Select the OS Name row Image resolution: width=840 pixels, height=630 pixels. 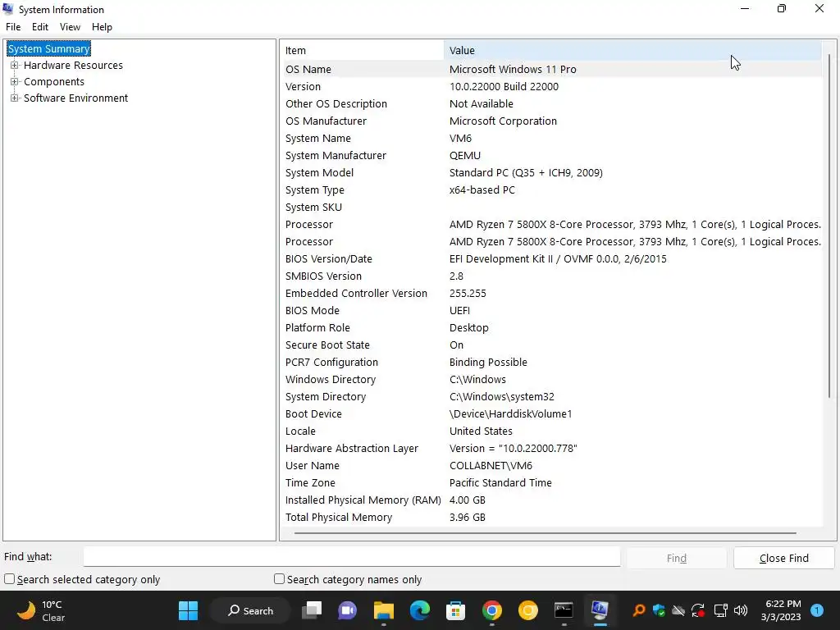pyautogui.click(x=551, y=69)
